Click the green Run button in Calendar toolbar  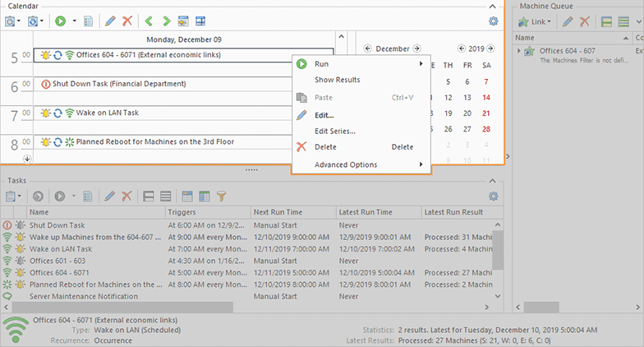(61, 21)
